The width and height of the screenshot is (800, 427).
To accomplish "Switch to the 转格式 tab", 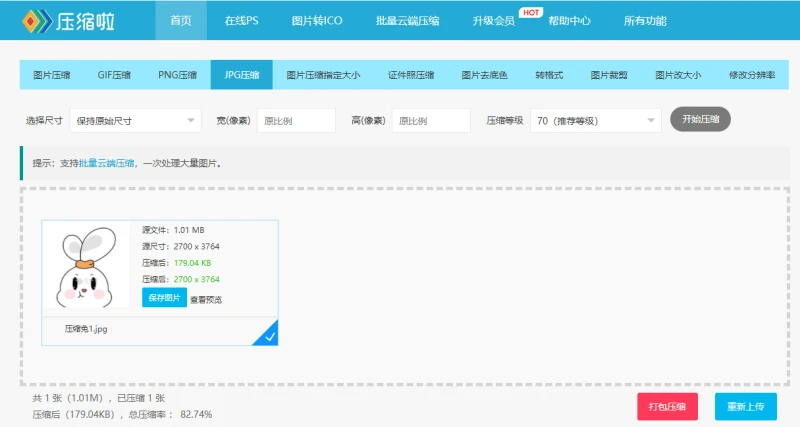I will point(549,75).
